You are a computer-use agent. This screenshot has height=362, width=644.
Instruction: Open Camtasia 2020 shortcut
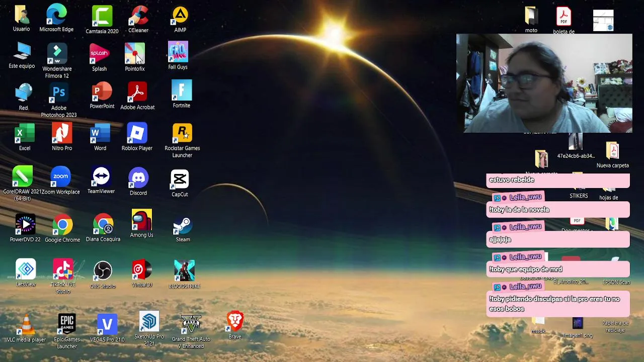(102, 16)
